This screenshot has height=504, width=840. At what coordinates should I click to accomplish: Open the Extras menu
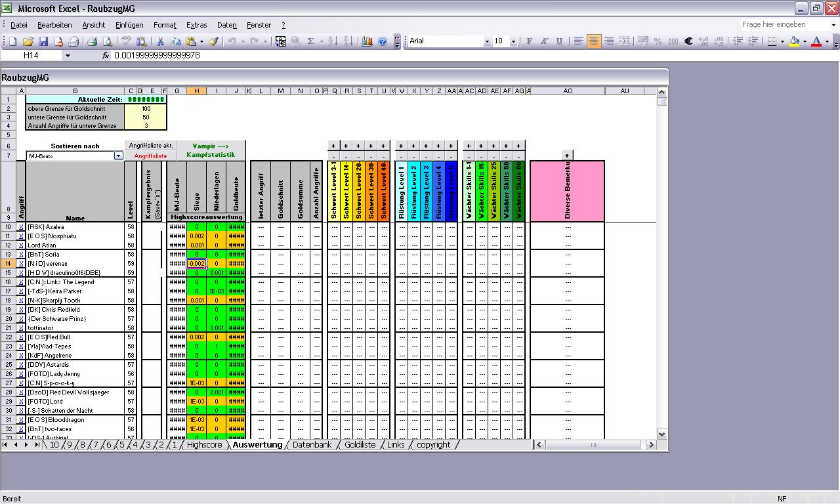(x=196, y=25)
